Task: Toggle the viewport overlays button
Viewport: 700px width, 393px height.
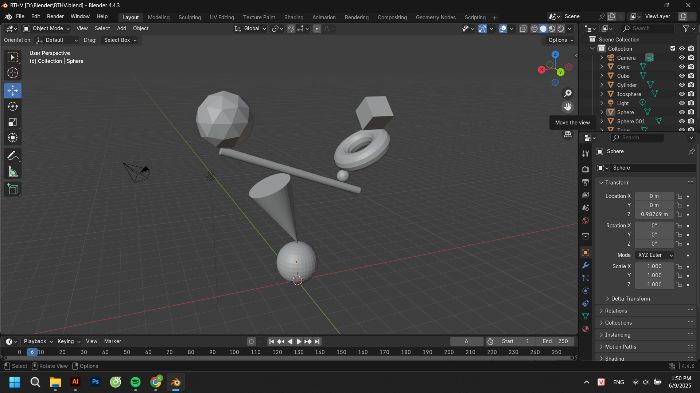Action: tap(503, 29)
